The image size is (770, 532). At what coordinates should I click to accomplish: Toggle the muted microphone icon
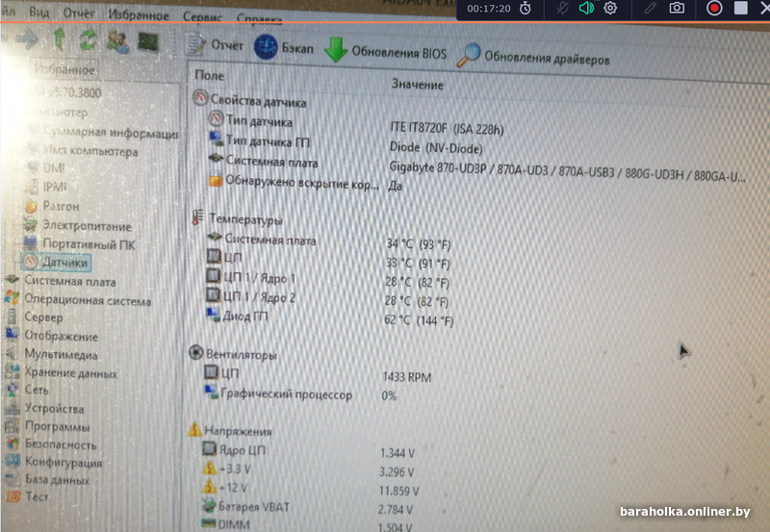coord(563,8)
